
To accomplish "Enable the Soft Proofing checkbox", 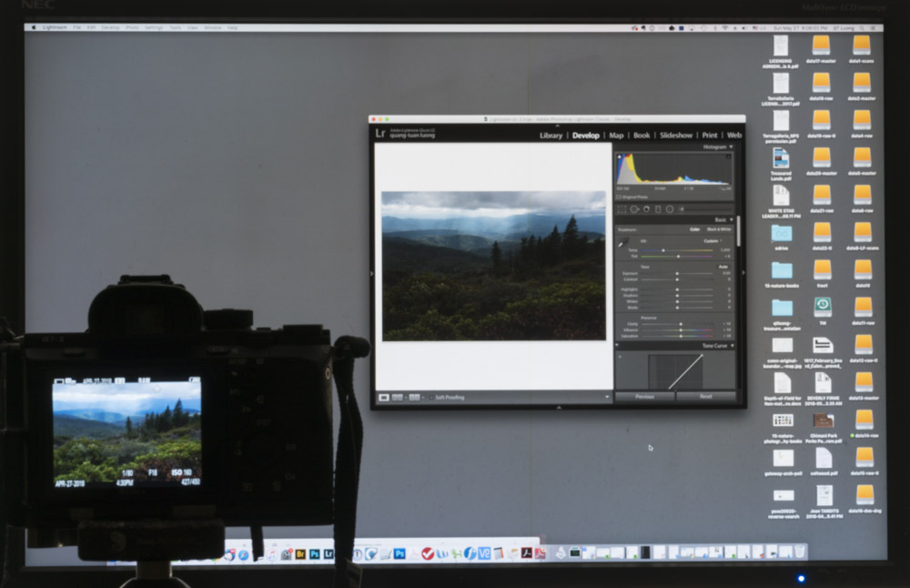I will tap(431, 398).
